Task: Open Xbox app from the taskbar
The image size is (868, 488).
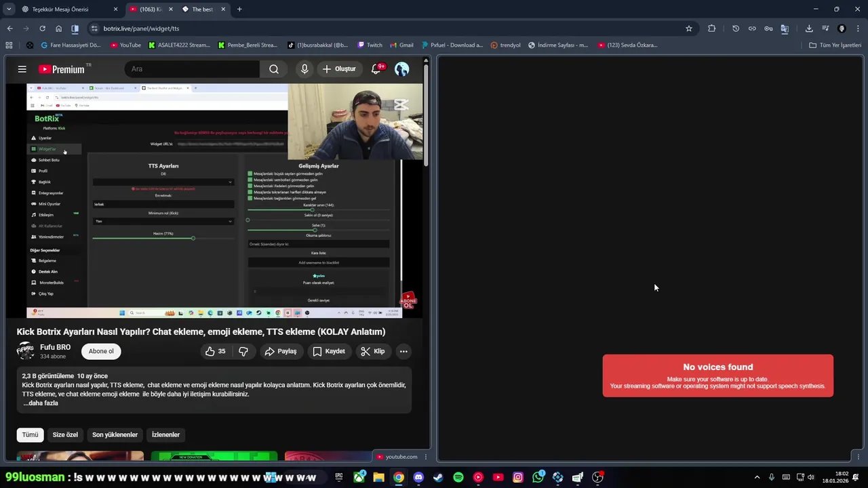Action: (x=359, y=477)
